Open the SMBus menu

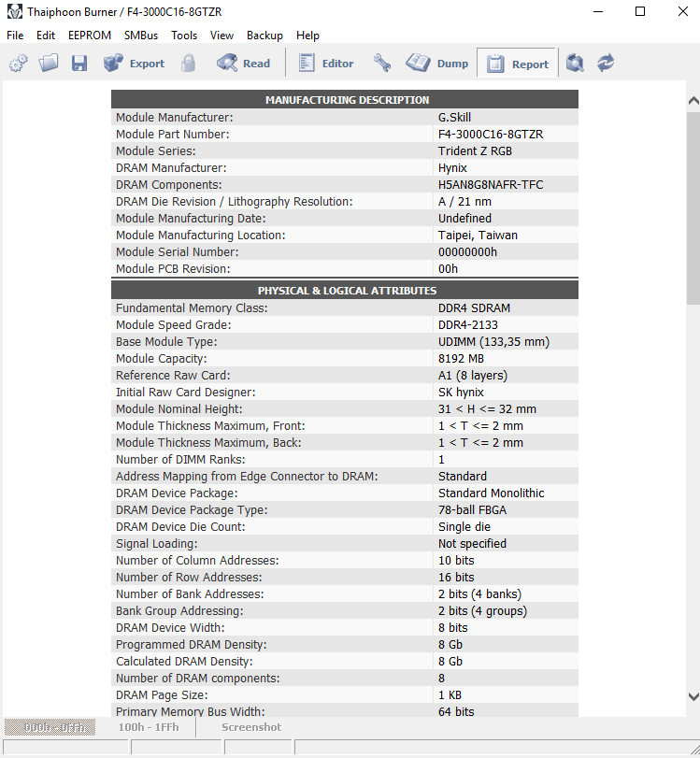click(141, 36)
